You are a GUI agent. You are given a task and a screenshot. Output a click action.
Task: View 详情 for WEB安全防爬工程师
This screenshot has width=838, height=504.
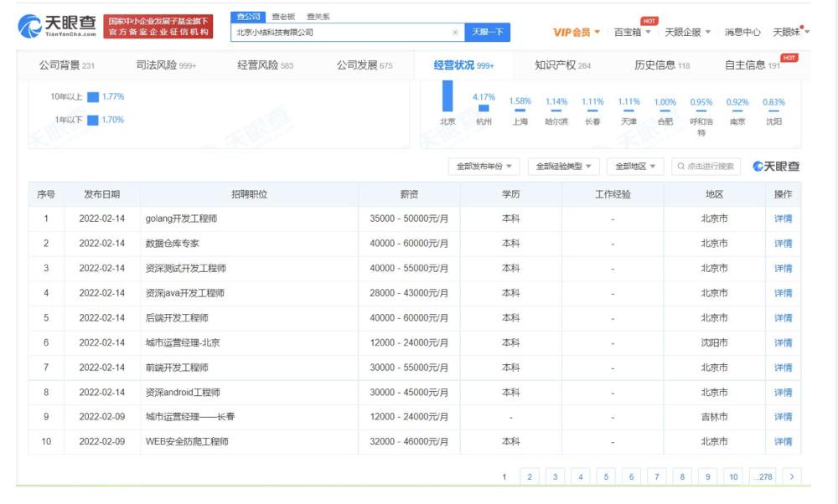[783, 442]
